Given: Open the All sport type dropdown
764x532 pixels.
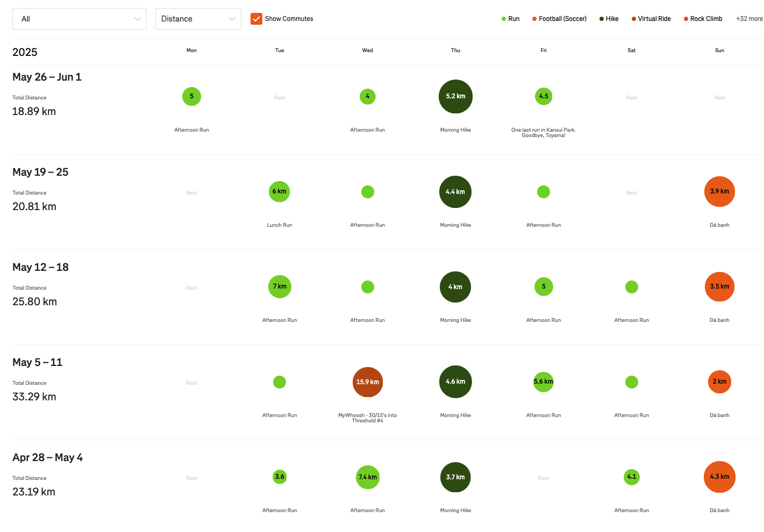Looking at the screenshot, I should [x=80, y=19].
